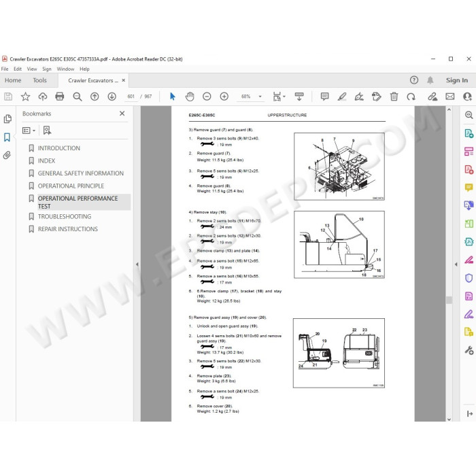Click the Sign In link

click(x=456, y=80)
